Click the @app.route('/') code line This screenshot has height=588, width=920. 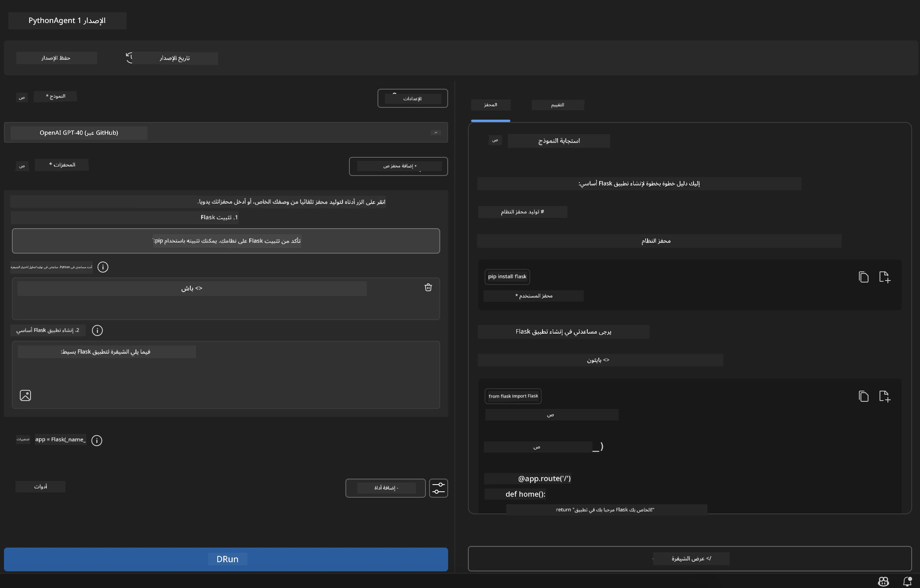(x=544, y=479)
